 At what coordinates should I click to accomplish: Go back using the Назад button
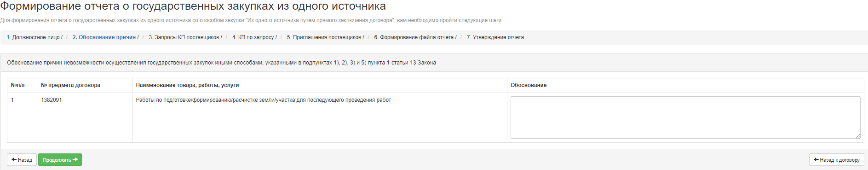click(22, 160)
